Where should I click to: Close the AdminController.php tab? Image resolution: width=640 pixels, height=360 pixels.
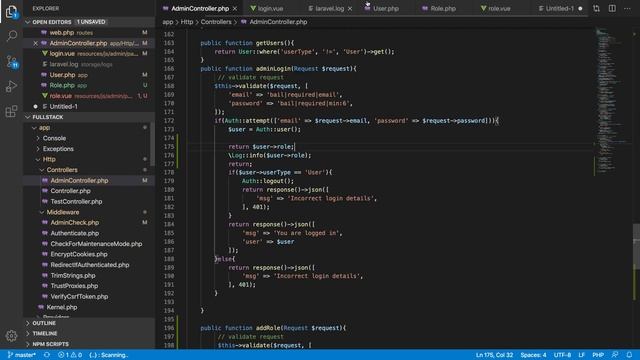pos(235,9)
